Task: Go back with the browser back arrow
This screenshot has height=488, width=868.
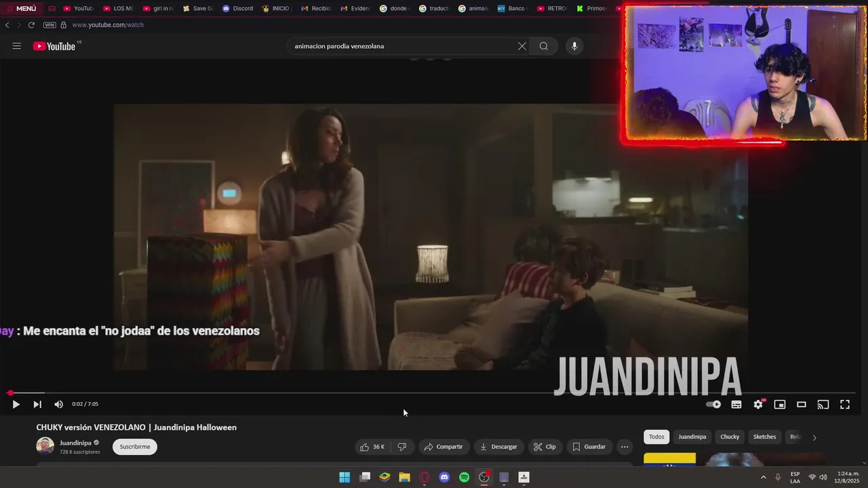Action: coord(7,25)
